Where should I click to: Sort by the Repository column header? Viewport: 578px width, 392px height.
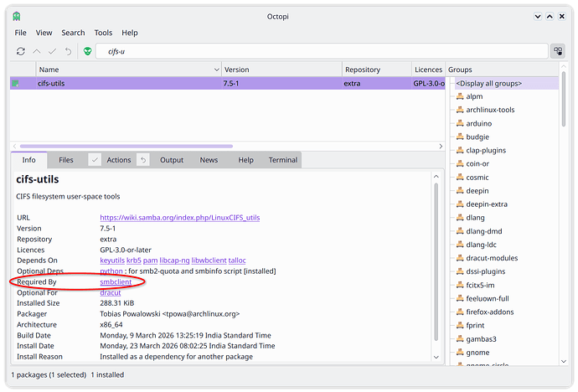(376, 70)
